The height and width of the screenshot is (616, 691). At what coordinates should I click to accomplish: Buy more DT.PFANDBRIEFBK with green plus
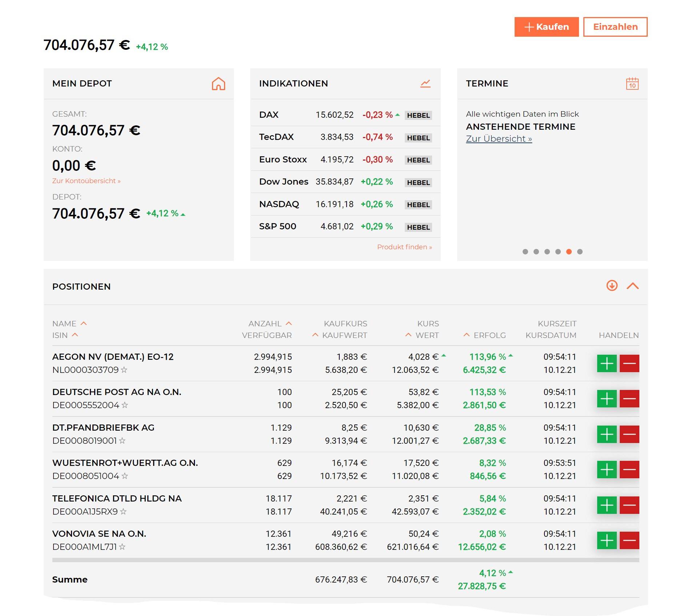pos(607,434)
